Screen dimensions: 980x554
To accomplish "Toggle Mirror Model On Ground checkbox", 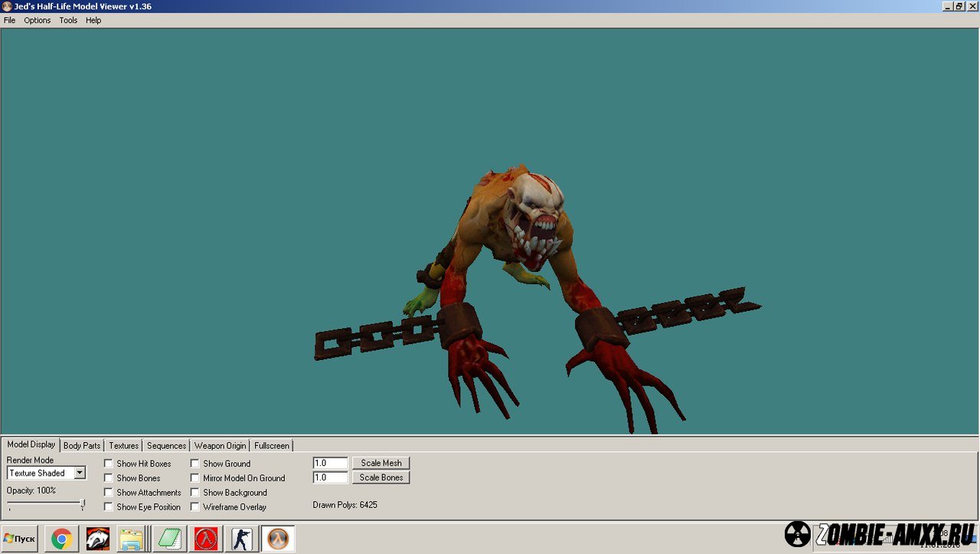I will [x=195, y=478].
